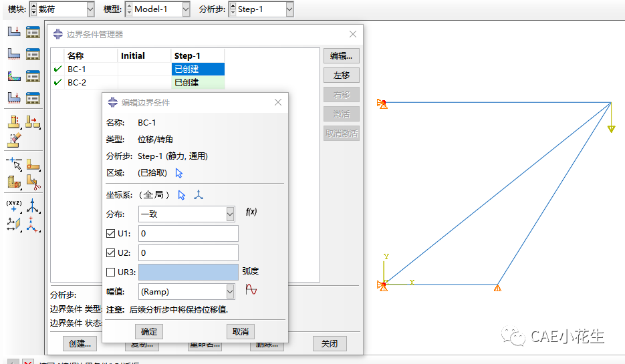Viewport: 625px width, 364px height.
Task: Select the create datum axis tool
Action: tap(33, 206)
